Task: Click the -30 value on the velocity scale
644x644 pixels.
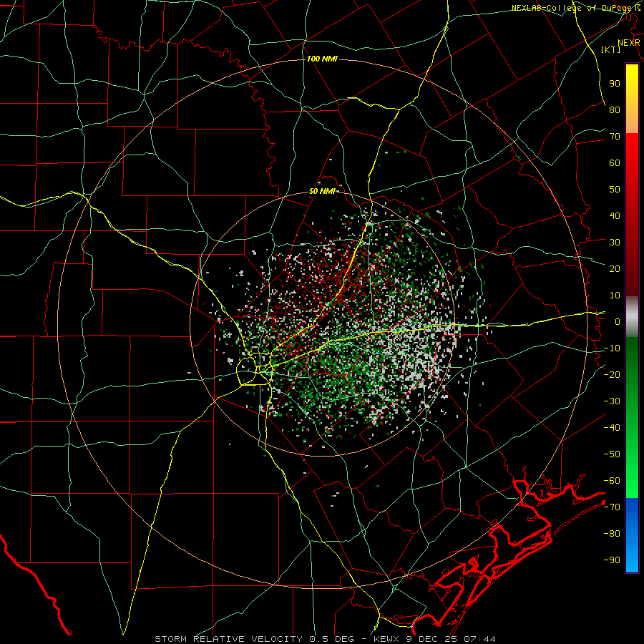Action: (612, 401)
